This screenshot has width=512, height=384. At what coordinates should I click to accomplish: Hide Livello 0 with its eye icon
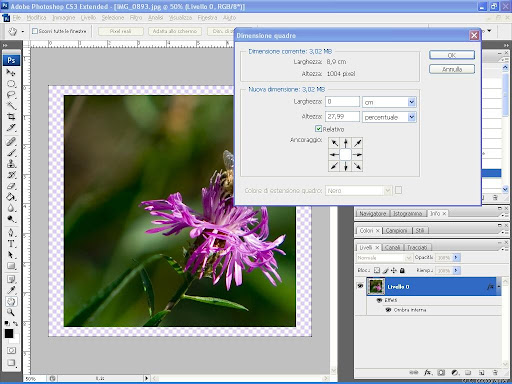(360, 286)
